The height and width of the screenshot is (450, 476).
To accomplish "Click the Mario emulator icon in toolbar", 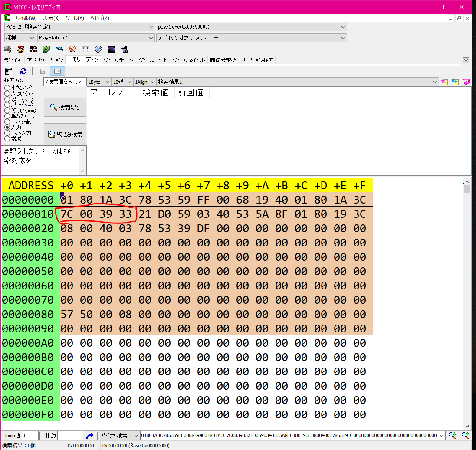I will (x=20, y=49).
